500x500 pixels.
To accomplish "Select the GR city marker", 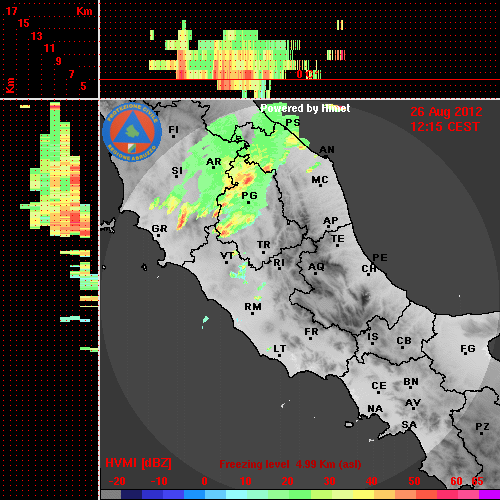I will click(158, 235).
